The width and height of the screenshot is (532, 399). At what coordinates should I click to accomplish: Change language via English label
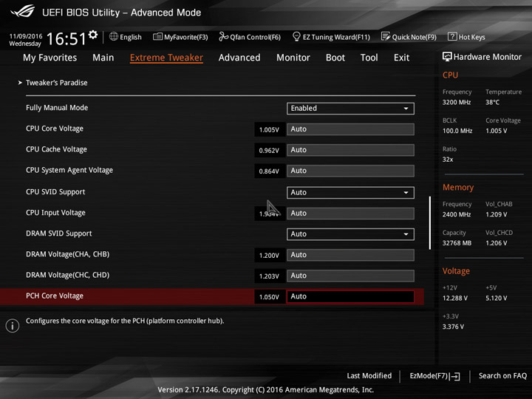(131, 37)
